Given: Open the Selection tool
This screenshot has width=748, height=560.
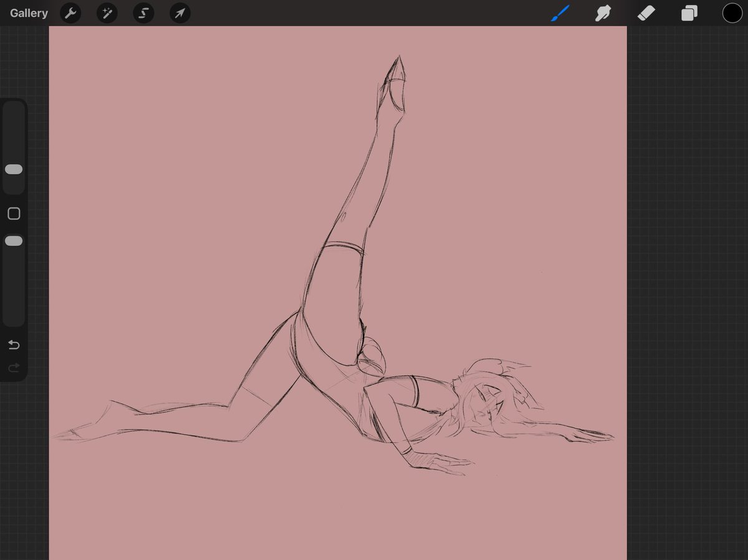Looking at the screenshot, I should click(143, 13).
